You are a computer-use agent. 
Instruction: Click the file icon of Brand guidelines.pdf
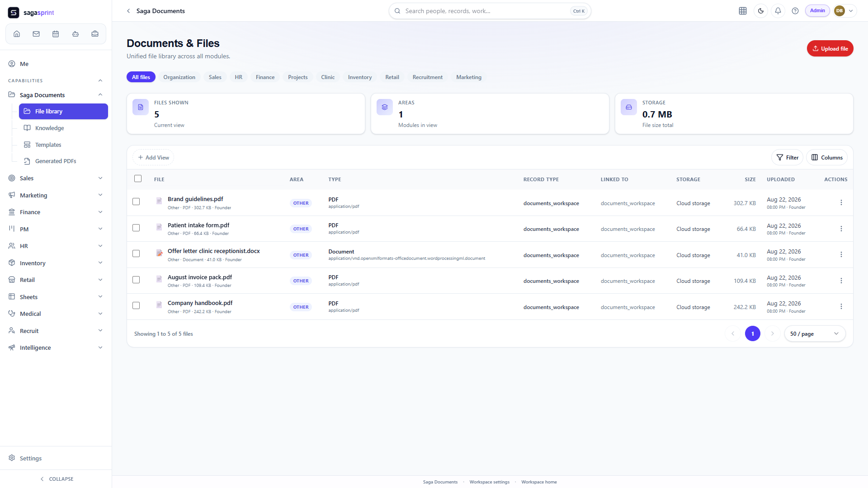(x=159, y=201)
